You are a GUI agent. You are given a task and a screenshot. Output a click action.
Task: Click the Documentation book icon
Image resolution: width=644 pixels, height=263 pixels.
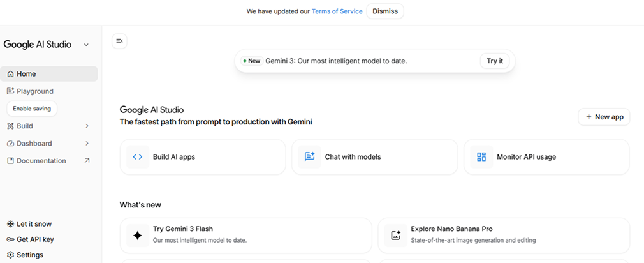click(x=11, y=161)
